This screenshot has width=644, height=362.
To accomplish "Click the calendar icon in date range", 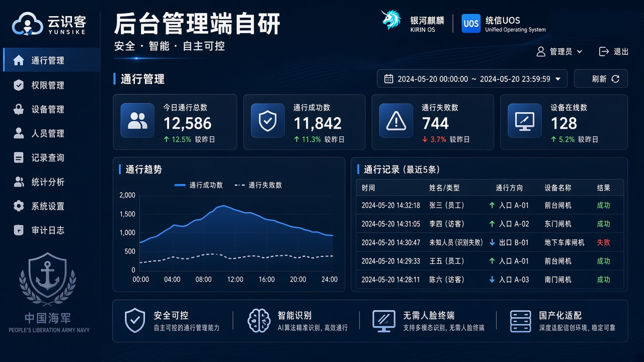I will pos(389,79).
